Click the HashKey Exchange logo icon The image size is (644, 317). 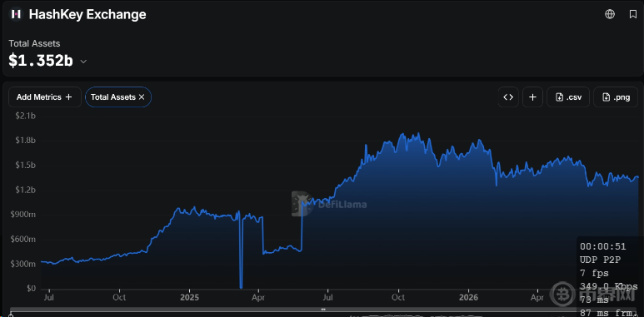16,14
